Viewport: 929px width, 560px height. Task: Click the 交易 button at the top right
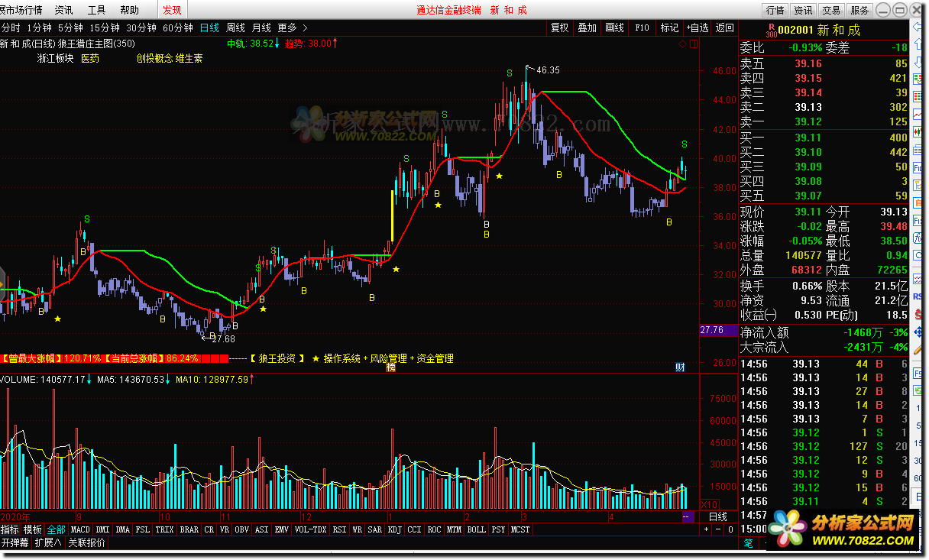tap(831, 10)
